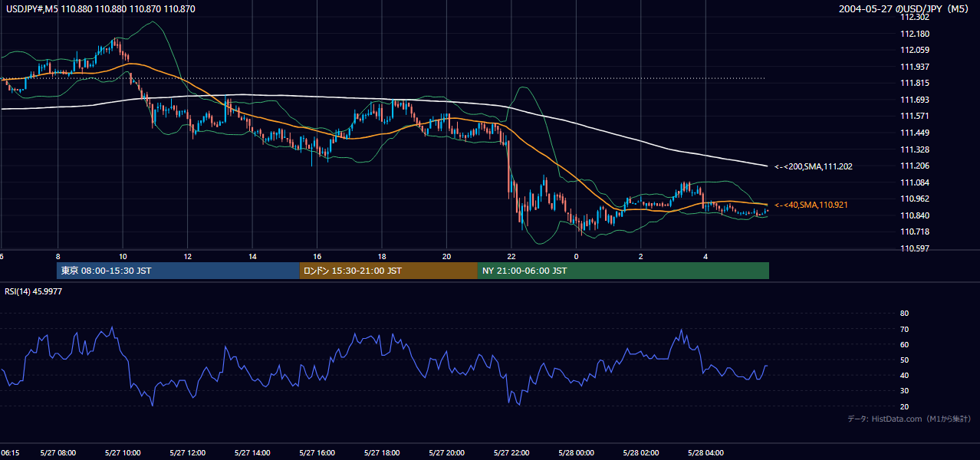This screenshot has height=460, width=980.
Task: Click the 5/27 12:00 time label
Action: (188, 453)
